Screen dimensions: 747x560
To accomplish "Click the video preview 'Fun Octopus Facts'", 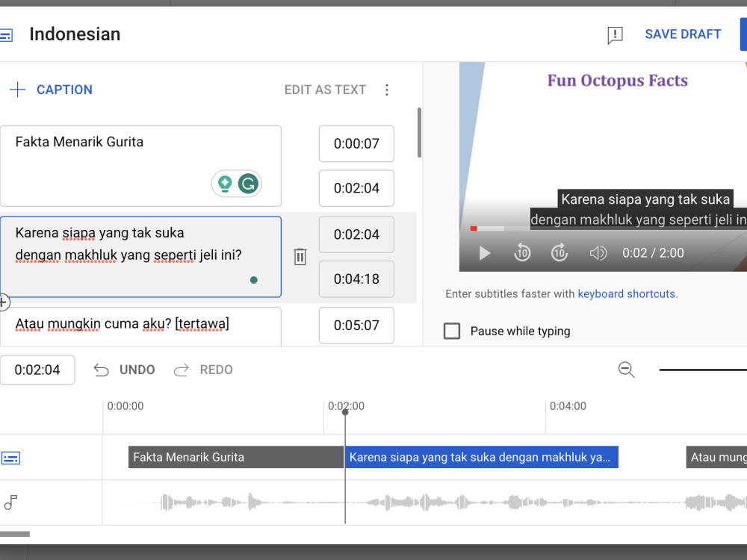I will (618, 81).
